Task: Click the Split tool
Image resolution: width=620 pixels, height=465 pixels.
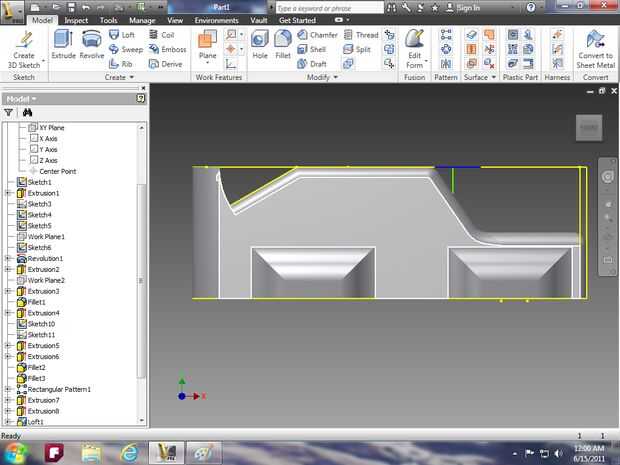Action: coord(357,49)
